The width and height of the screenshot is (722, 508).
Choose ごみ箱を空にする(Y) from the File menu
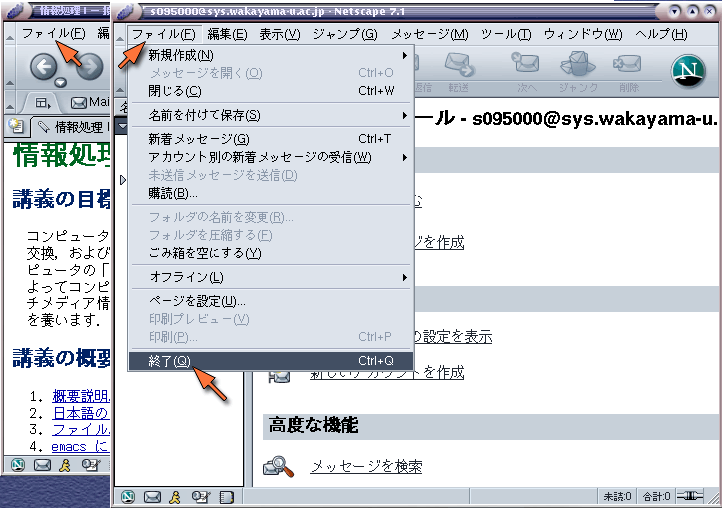pyautogui.click(x=271, y=253)
